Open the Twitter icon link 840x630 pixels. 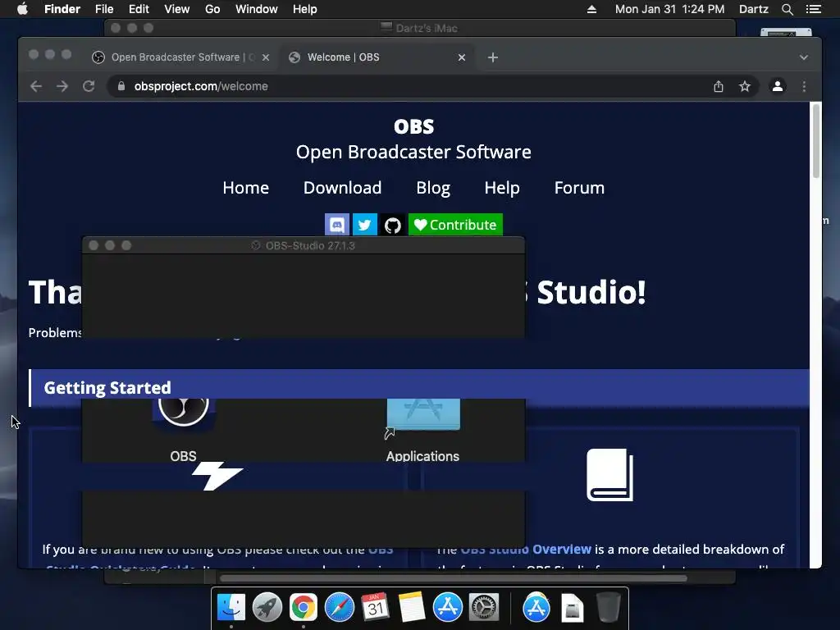(365, 225)
